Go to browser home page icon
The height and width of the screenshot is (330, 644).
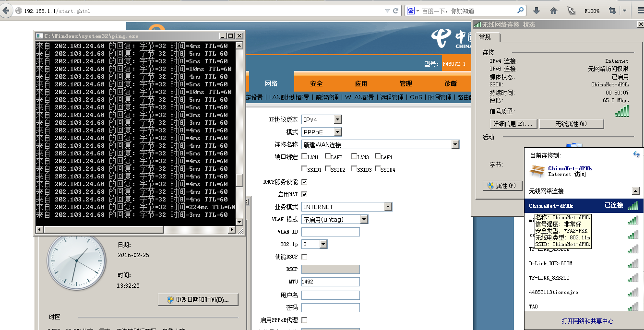pos(554,11)
